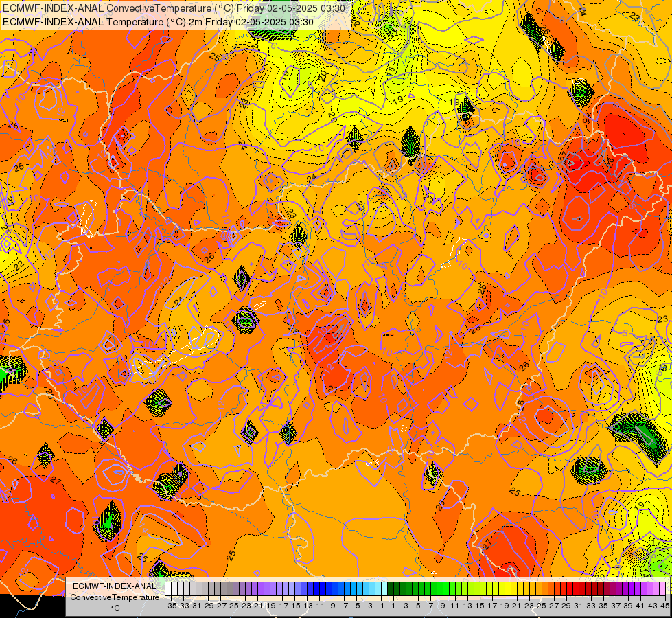Click the 'Temperature (°C) 2m' title line

(x=158, y=22)
